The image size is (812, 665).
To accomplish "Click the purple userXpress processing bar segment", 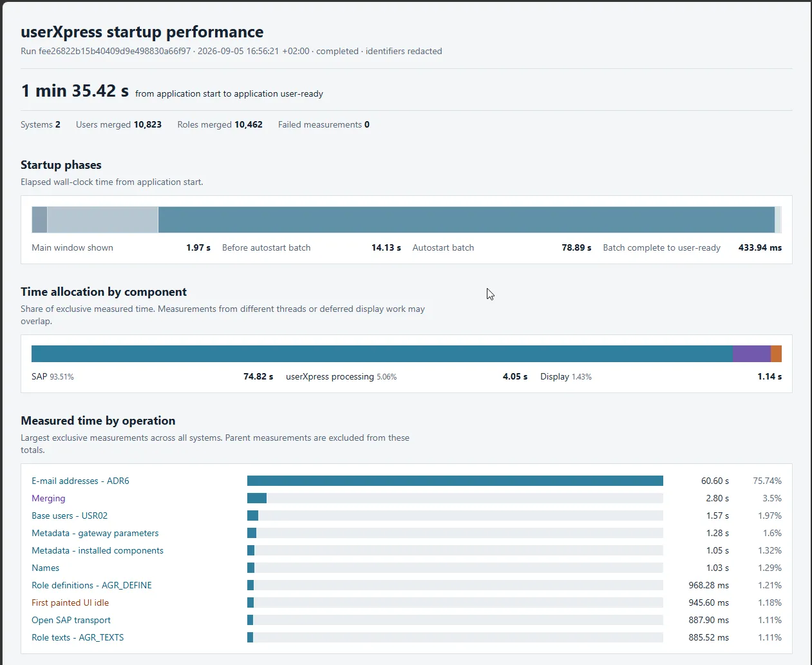I will (751, 354).
